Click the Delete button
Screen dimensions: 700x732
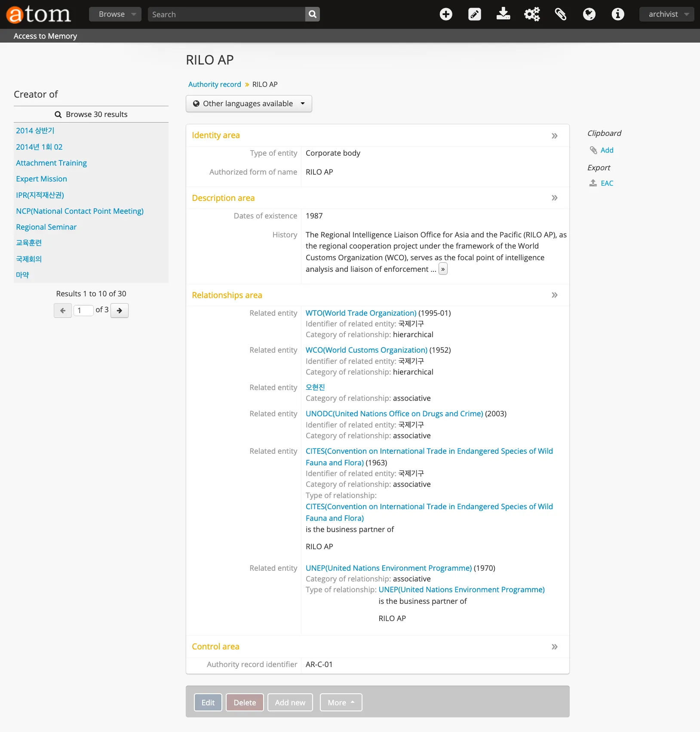(x=245, y=702)
